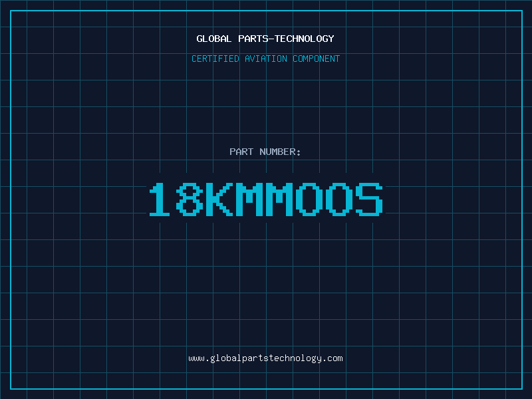Select the CERTIFIED AVIATION COMPONENT subtitle
Screen dimensions: 532x399
click(265, 59)
